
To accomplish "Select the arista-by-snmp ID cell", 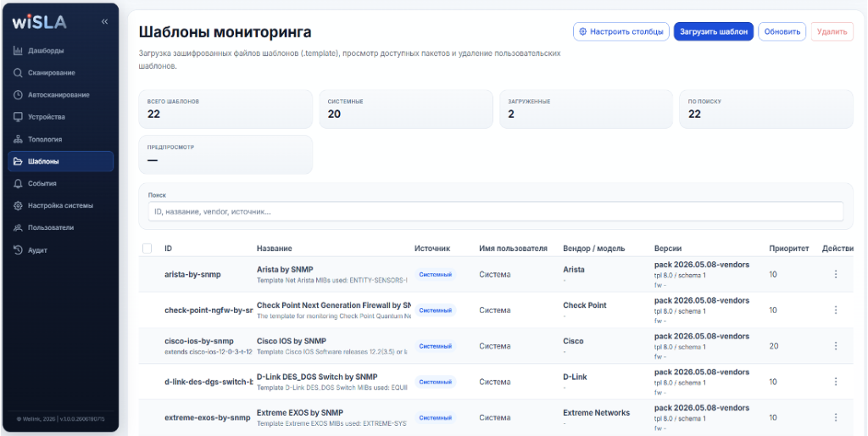I will 192,274.
